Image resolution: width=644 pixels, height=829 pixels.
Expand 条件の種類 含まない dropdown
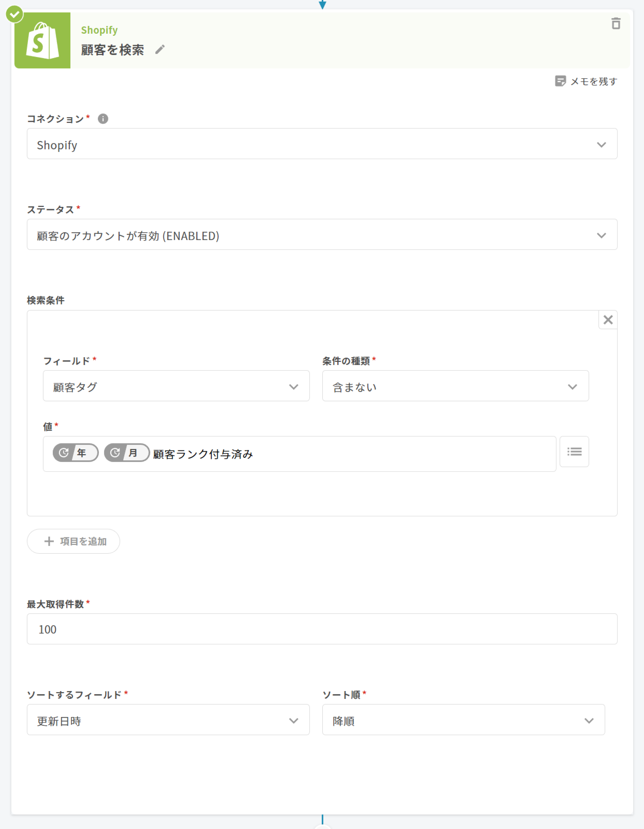coord(455,386)
